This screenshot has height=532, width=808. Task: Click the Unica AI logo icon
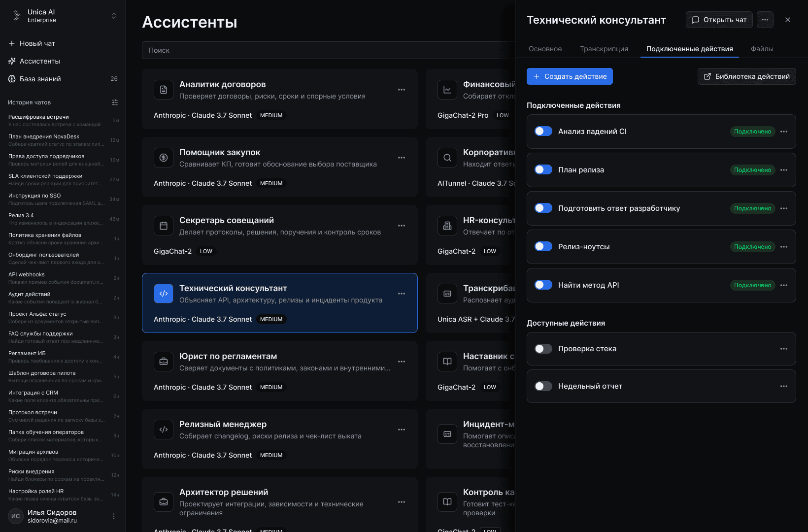pos(16,16)
